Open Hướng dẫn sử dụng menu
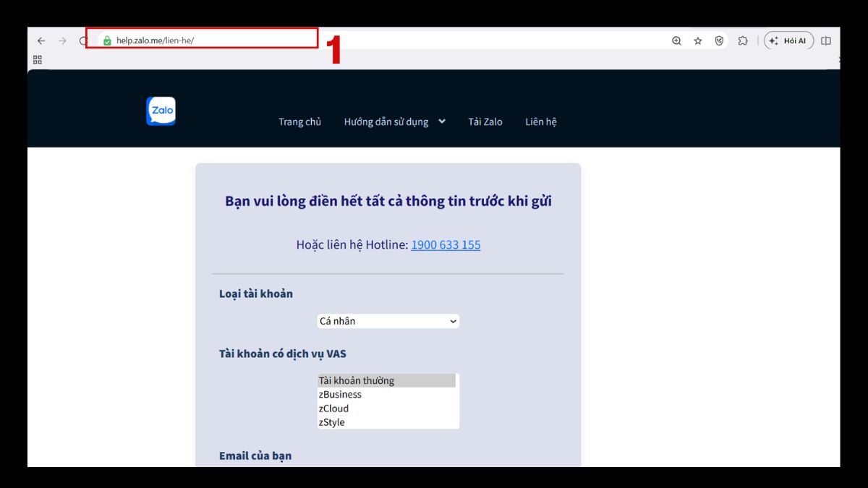The height and width of the screenshot is (488, 868). [x=386, y=121]
